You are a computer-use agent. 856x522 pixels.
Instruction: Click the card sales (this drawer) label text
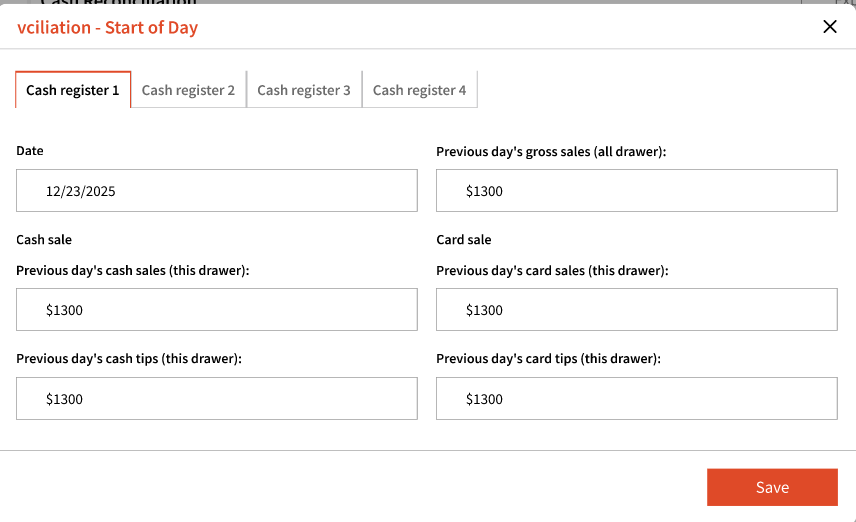552,271
